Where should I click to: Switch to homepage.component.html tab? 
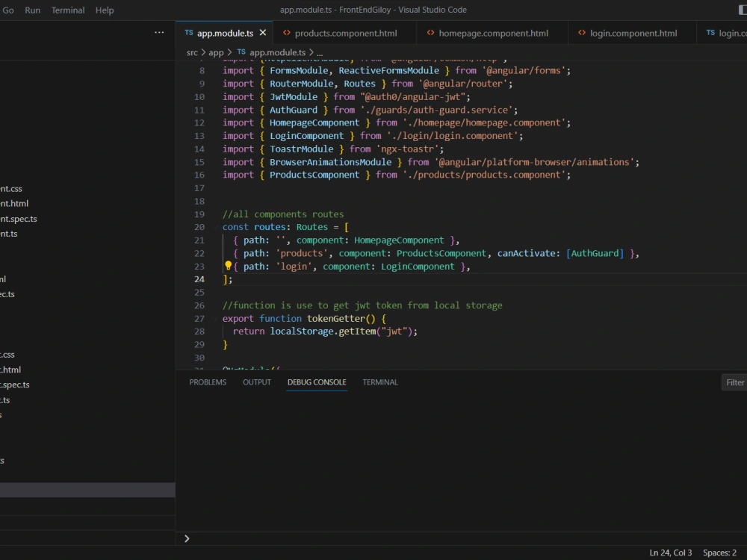coord(492,33)
